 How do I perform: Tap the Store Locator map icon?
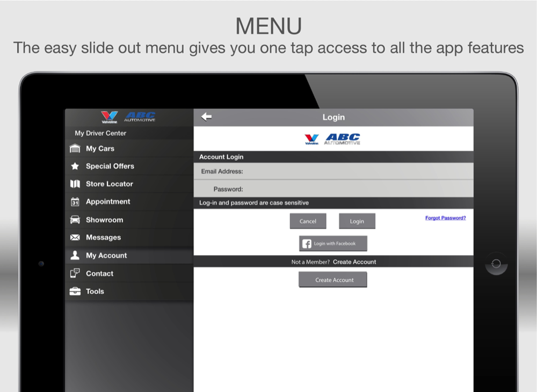(75, 184)
